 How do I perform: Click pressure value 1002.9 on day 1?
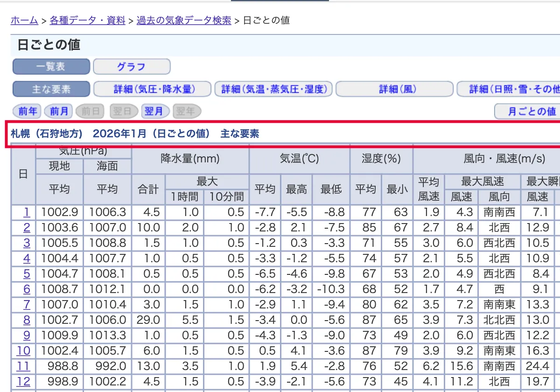coord(59,212)
